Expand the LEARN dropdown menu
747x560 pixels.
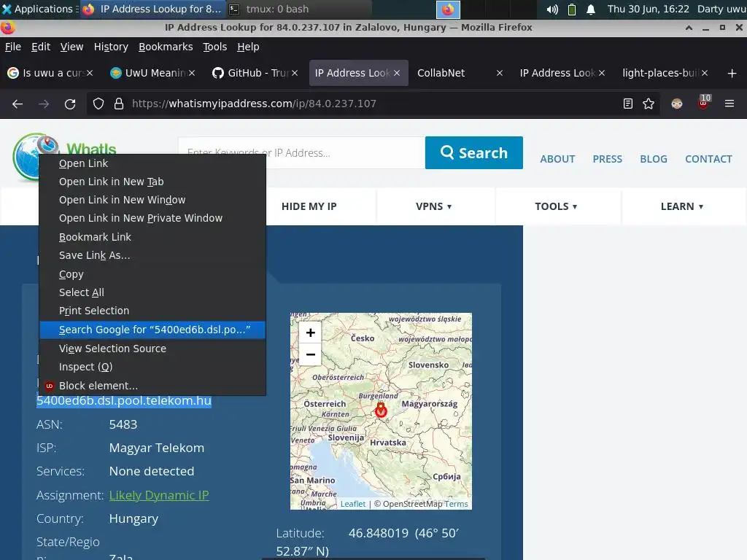[x=682, y=206]
